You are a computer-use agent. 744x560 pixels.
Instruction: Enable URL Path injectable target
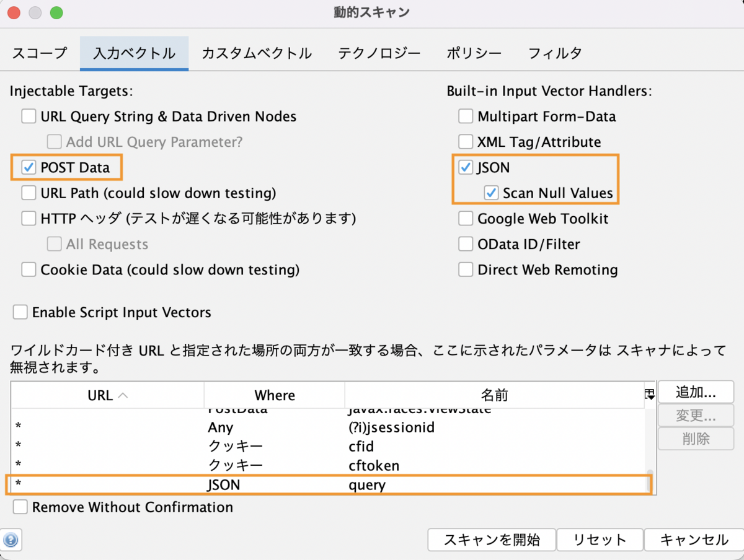[29, 193]
